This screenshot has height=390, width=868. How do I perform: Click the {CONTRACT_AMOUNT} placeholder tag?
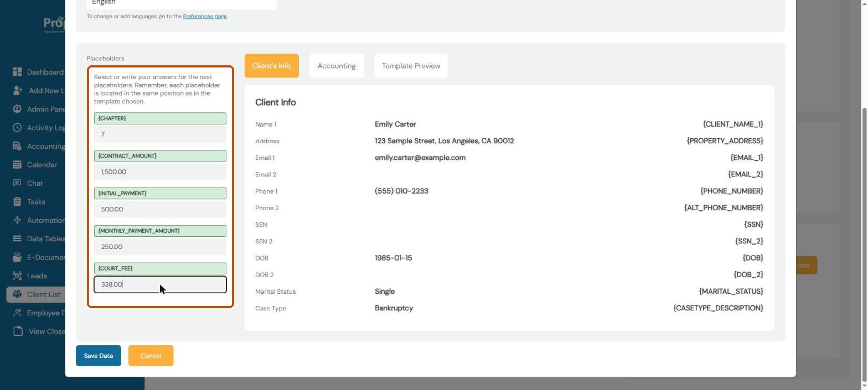pyautogui.click(x=160, y=156)
